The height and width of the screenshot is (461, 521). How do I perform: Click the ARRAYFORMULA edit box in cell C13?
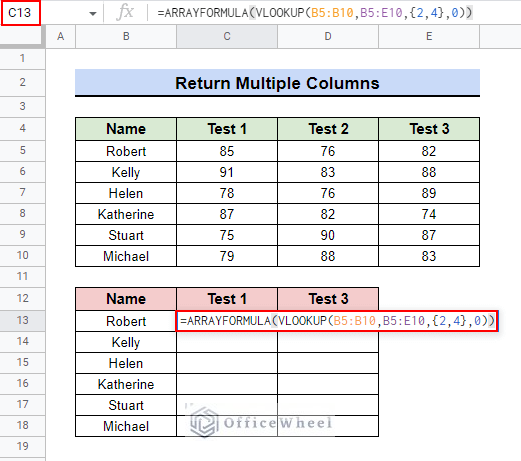coord(337,321)
